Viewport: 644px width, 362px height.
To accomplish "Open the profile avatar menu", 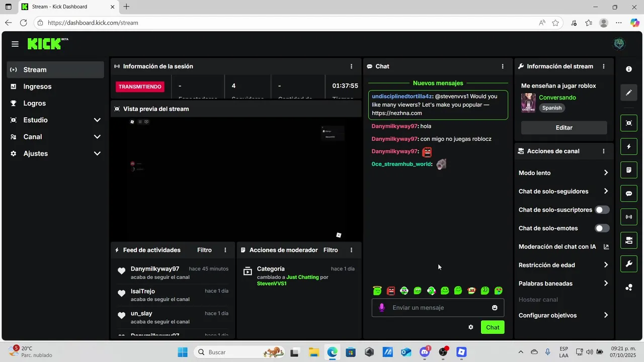I will [x=619, y=44].
